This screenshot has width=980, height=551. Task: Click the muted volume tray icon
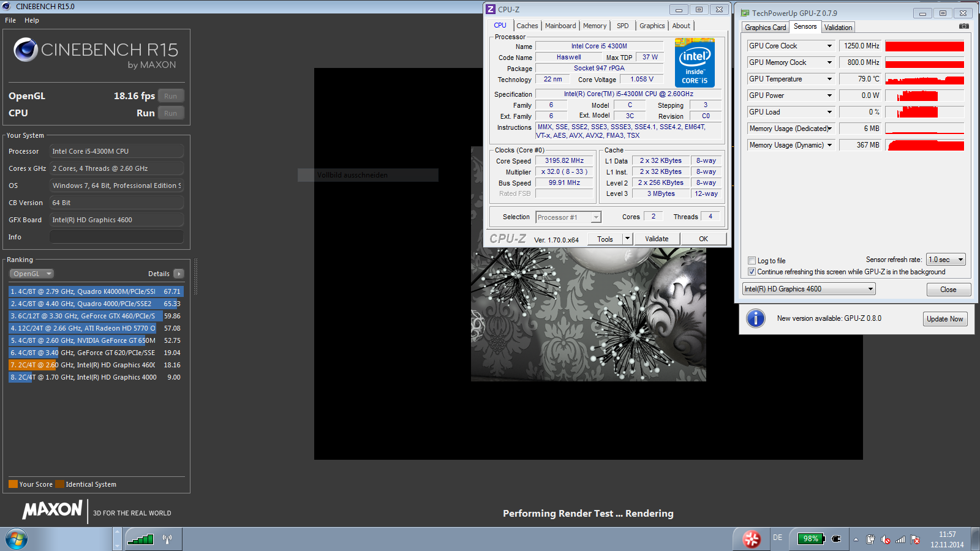tap(886, 539)
